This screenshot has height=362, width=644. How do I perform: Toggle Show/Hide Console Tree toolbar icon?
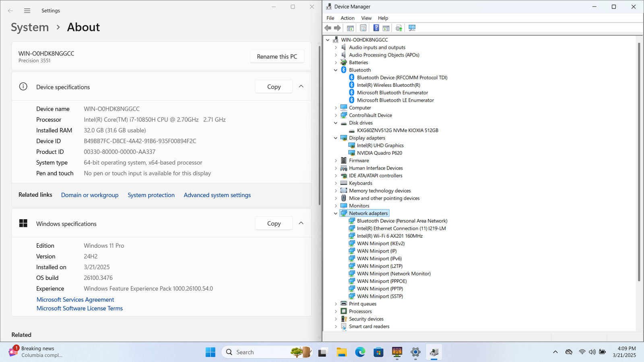click(350, 28)
